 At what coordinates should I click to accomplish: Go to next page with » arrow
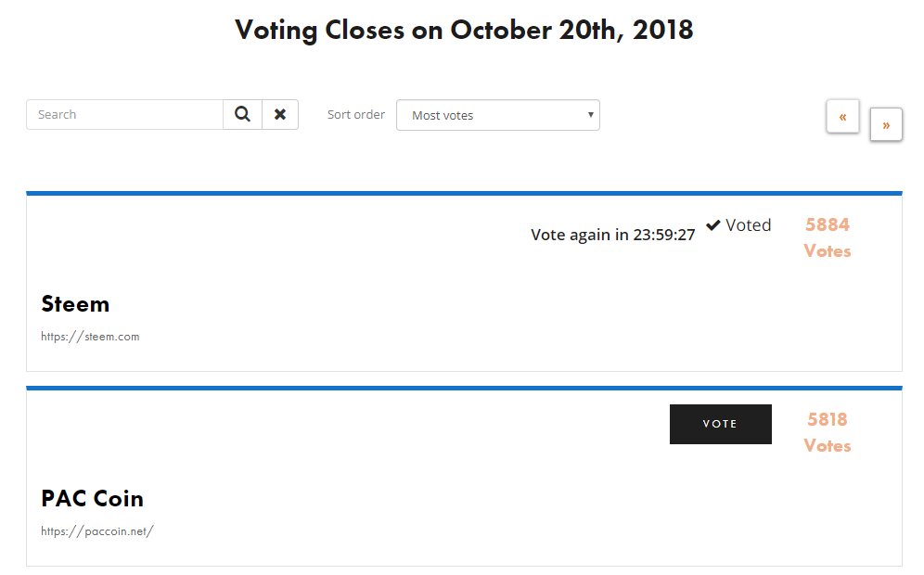pos(886,125)
